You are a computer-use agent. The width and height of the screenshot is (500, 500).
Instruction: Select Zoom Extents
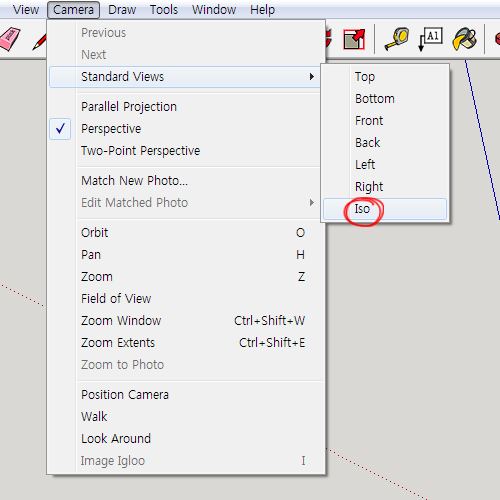tap(185, 343)
